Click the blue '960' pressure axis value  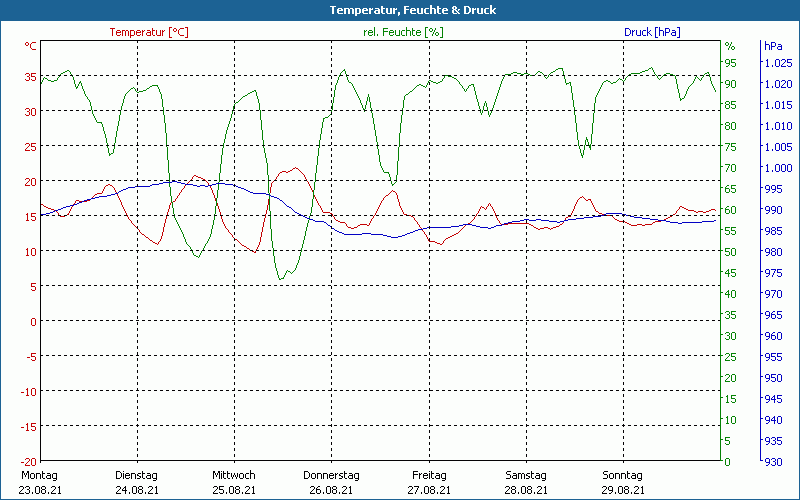[773, 336]
